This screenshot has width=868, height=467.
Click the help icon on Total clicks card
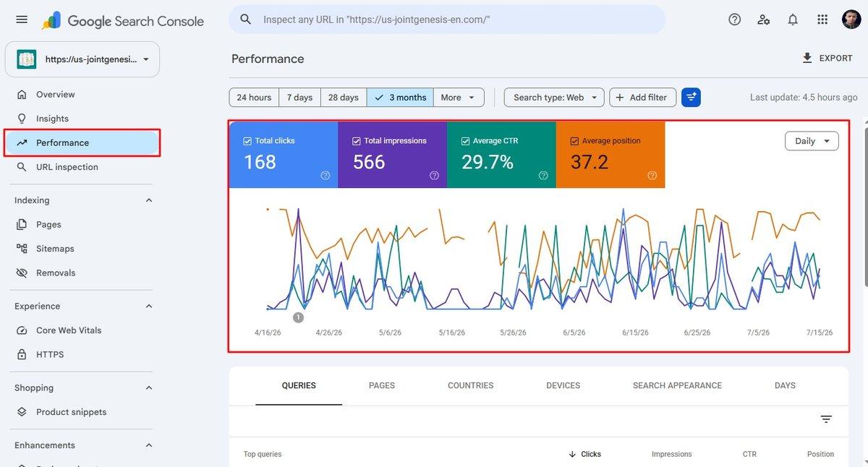(x=325, y=175)
